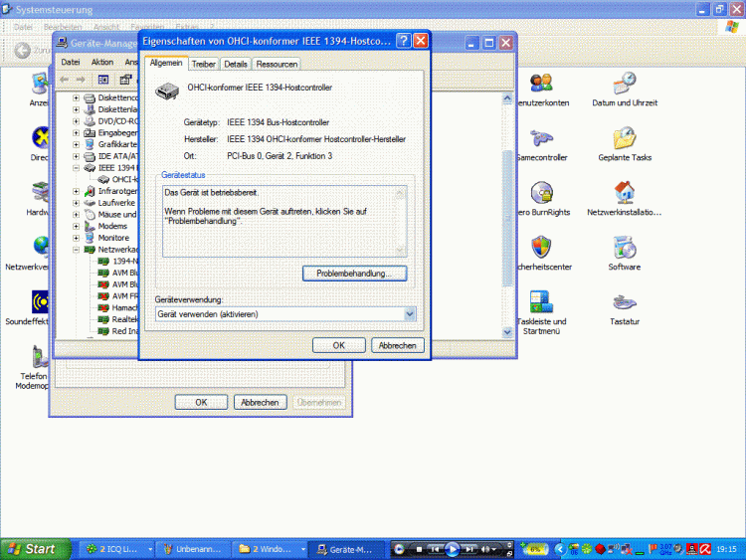Click previous track on taskbar media player
746x560 pixels.
click(x=435, y=549)
